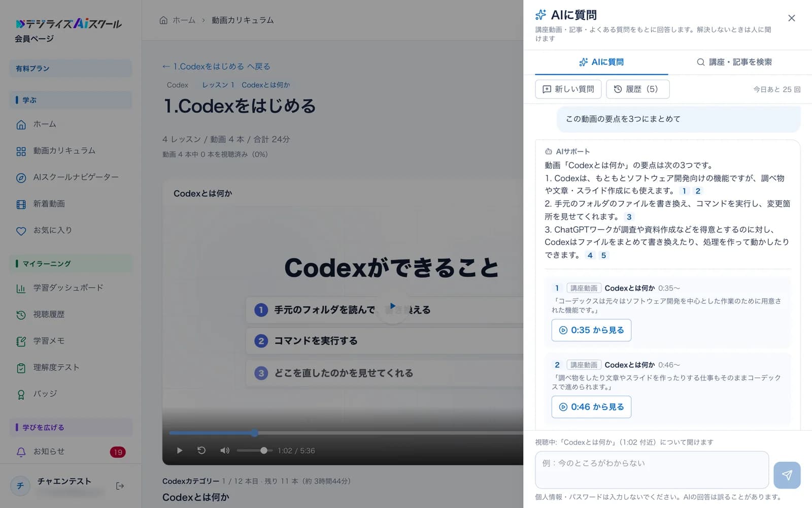Go back via 1.Codexをはじめる へ戻る link

[x=216, y=67]
